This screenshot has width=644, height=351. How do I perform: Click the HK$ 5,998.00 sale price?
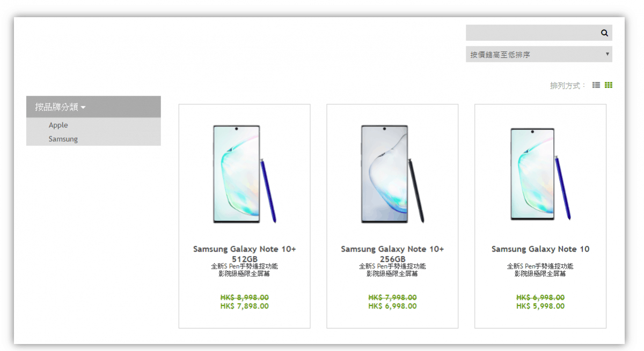[540, 306]
